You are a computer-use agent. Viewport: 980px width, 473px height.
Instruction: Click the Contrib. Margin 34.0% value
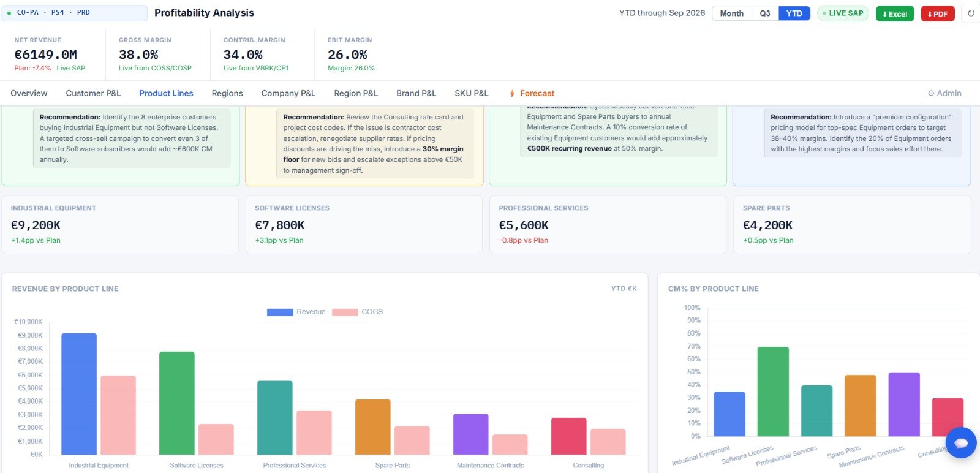243,55
